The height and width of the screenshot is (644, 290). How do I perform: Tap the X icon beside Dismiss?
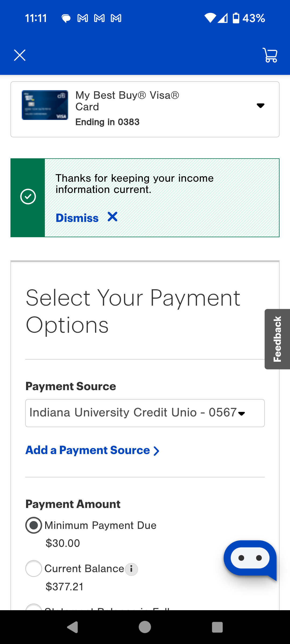[x=113, y=217]
